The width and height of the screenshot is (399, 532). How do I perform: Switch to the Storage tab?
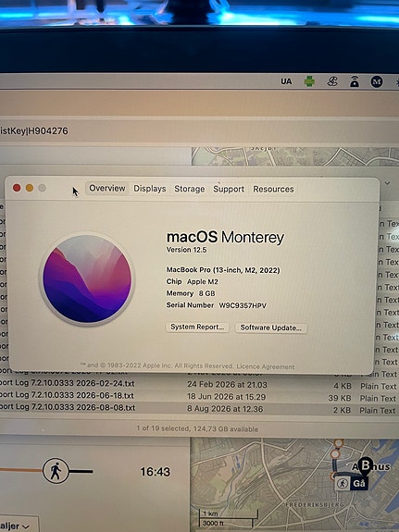click(x=190, y=189)
